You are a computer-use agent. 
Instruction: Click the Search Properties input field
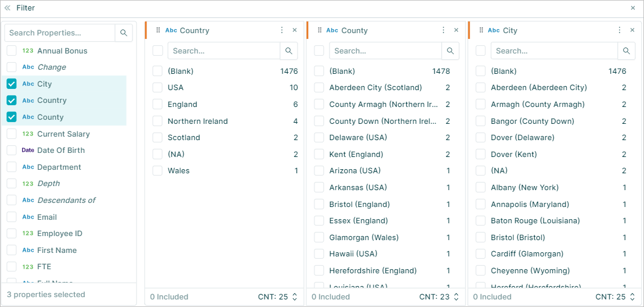pos(60,33)
